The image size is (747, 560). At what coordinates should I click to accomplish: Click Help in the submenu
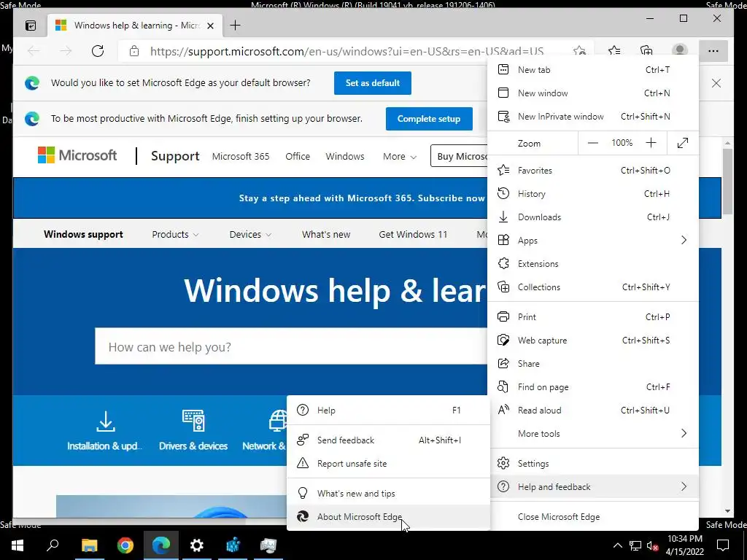pyautogui.click(x=388, y=411)
